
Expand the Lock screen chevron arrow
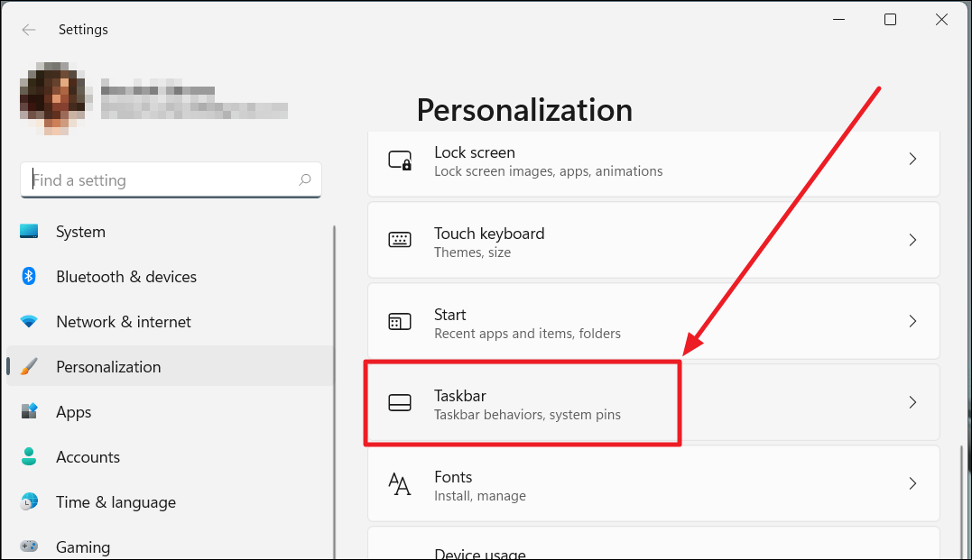912,159
